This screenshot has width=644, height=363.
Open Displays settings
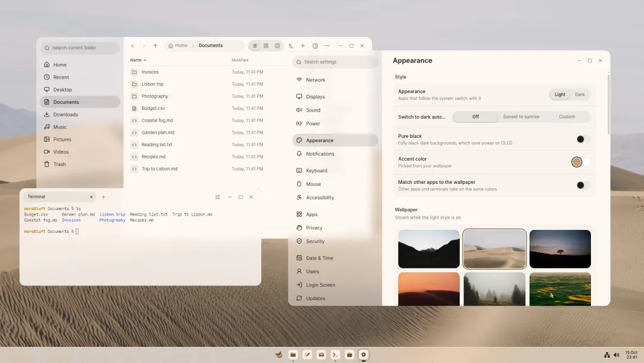pos(335,97)
